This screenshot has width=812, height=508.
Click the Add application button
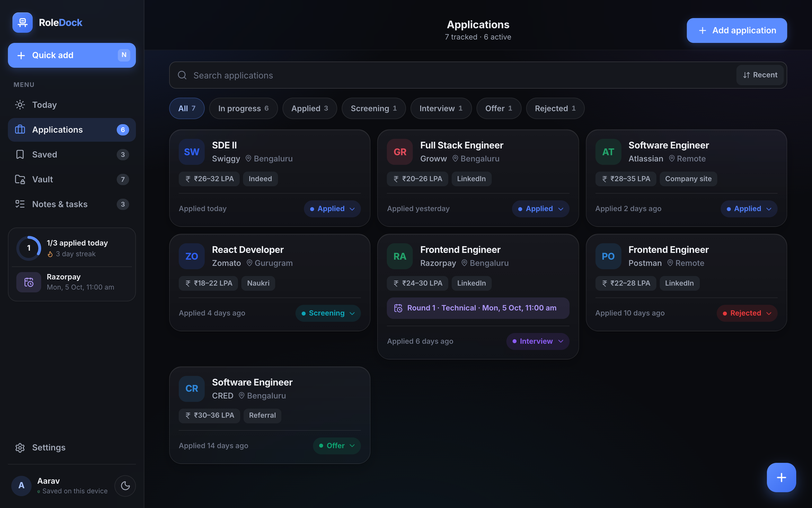coord(737,30)
